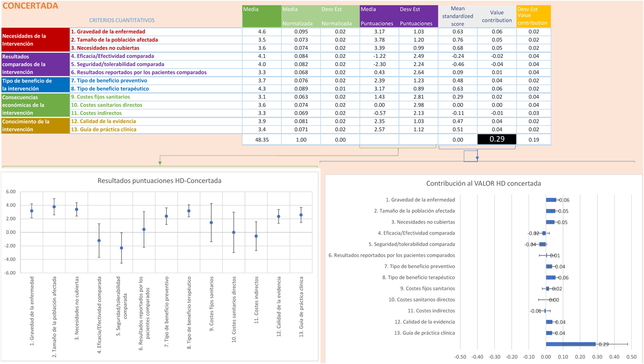644x364 pixels.
Task: Click the Conocimiento de la intervención gold cell
Action: [35, 125]
